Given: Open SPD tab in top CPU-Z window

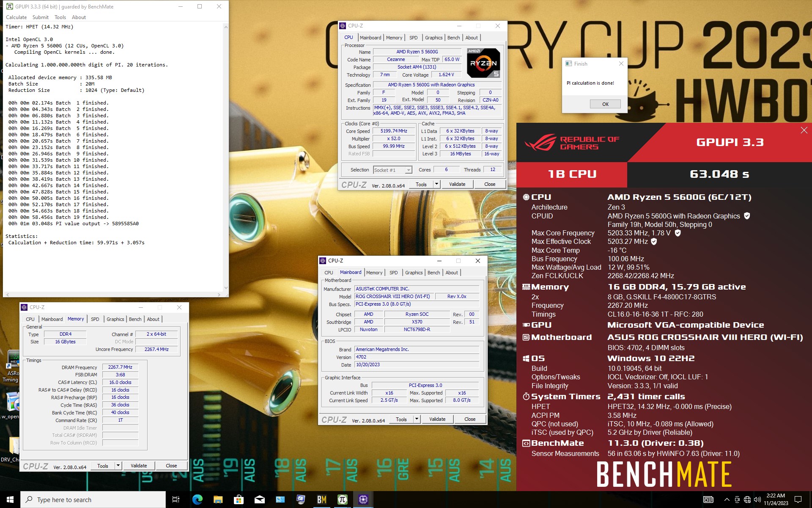Looking at the screenshot, I should pyautogui.click(x=414, y=38).
